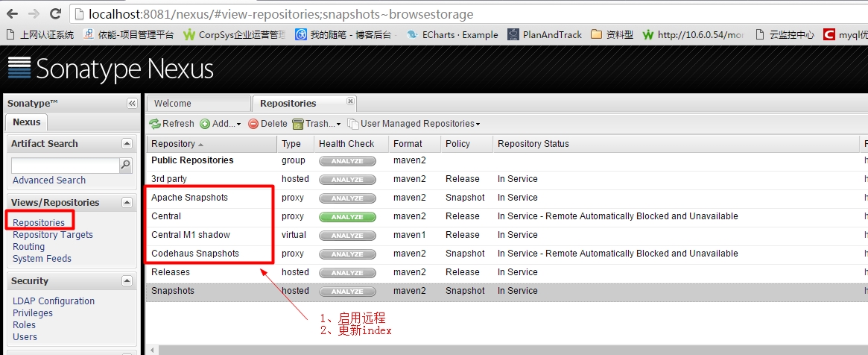868x355 pixels.
Task: Open the ECharts · Example bookmark
Action: (452, 35)
